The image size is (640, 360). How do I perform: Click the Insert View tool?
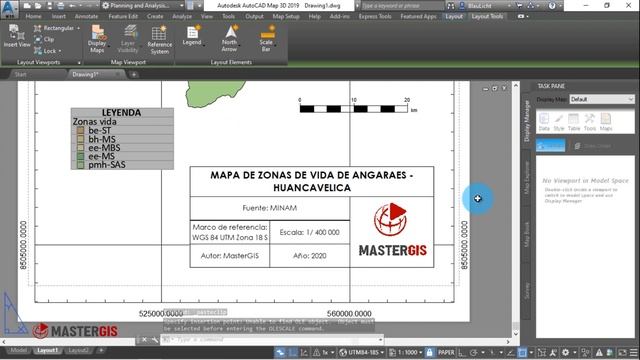coord(17,36)
